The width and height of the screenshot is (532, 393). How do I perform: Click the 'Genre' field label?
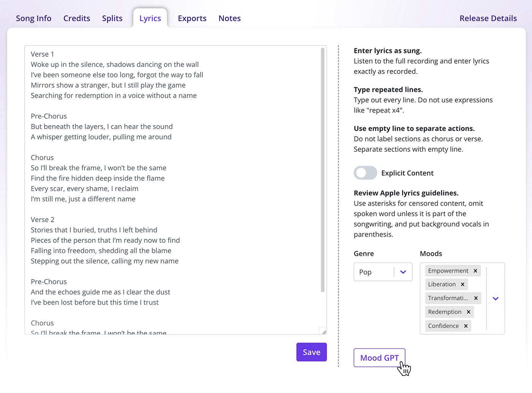click(364, 254)
